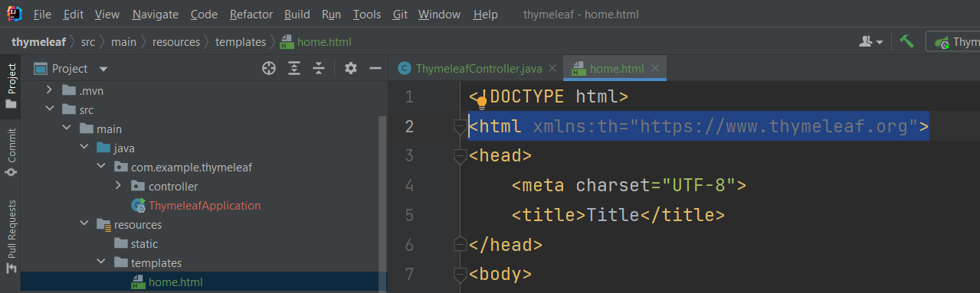This screenshot has height=293, width=980.
Task: Fold the head tag at line 3
Action: tap(461, 156)
